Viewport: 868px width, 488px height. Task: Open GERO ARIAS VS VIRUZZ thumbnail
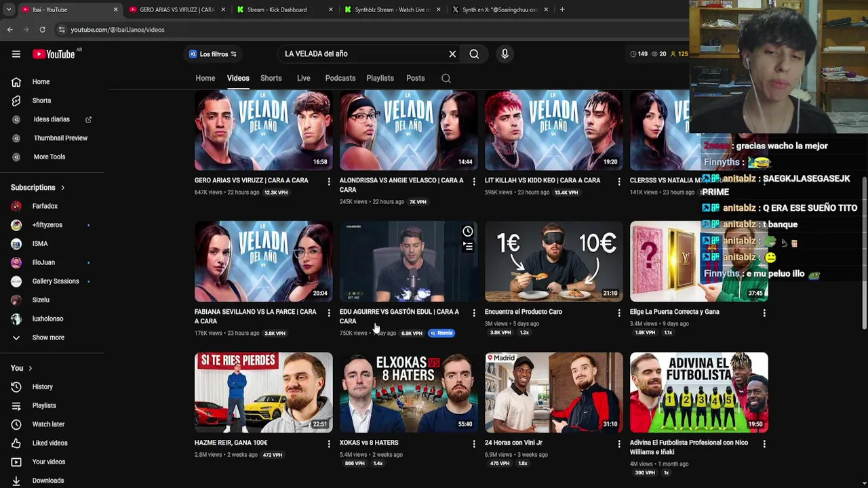tap(264, 130)
